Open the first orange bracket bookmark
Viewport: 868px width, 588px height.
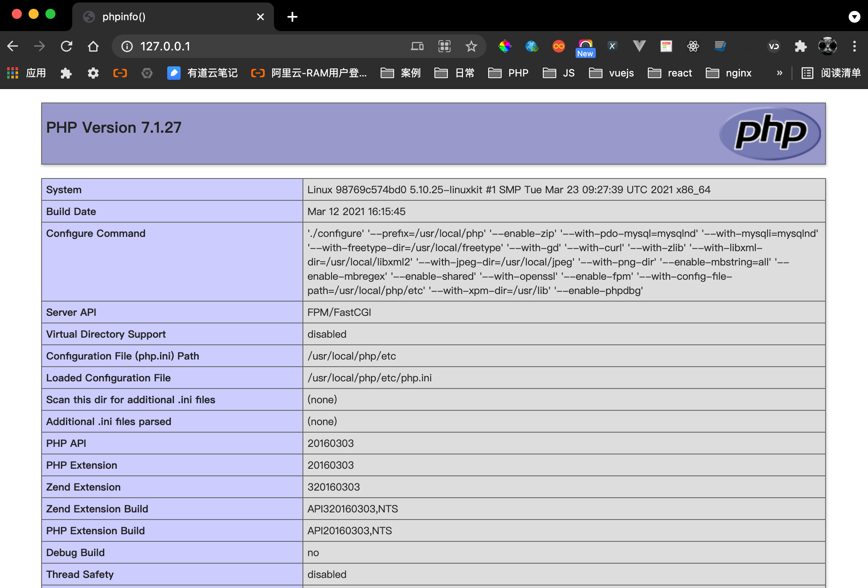pyautogui.click(x=120, y=73)
